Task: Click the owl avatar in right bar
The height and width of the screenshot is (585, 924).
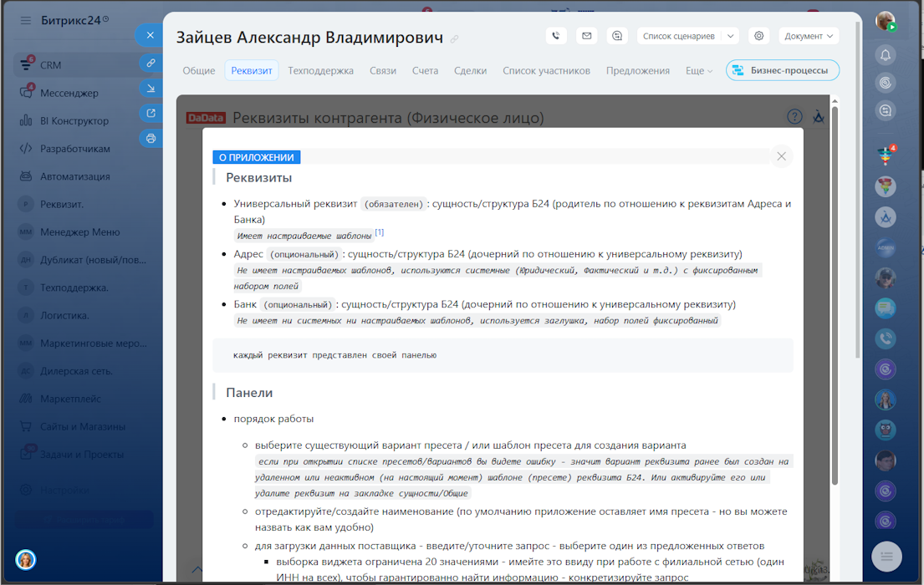Action: point(885,430)
